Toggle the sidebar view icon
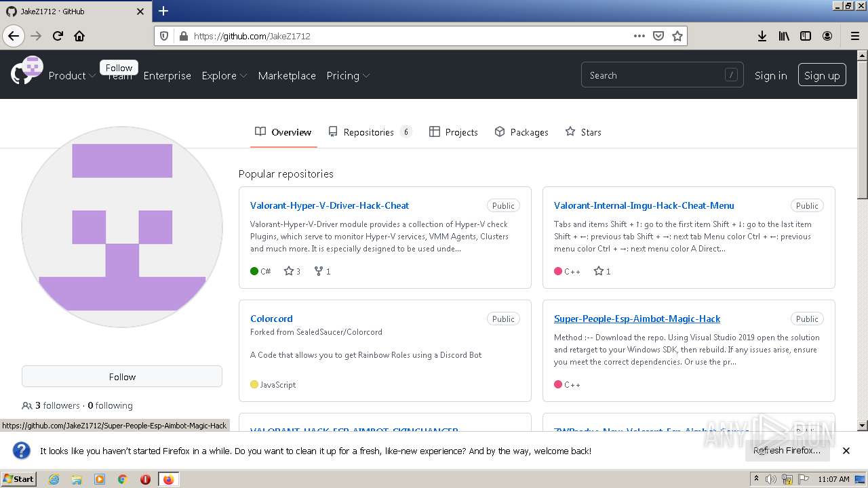This screenshot has height=488, width=868. point(806,36)
